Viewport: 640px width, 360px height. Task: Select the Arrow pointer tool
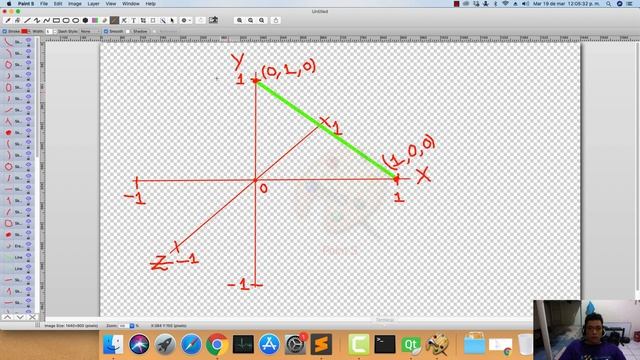click(172, 20)
